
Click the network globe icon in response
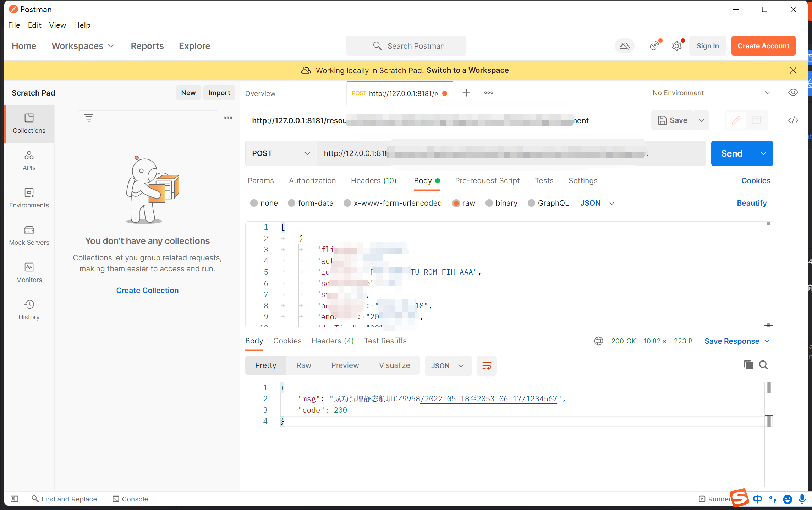(x=599, y=341)
